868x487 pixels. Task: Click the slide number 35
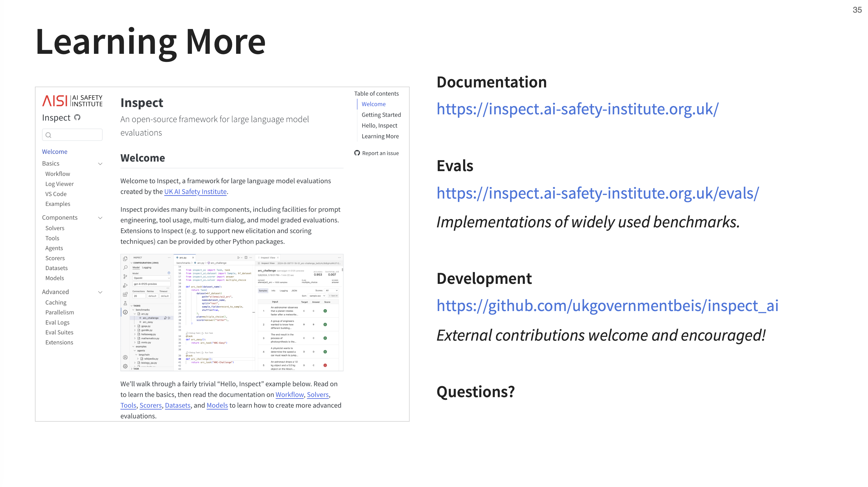coord(857,10)
